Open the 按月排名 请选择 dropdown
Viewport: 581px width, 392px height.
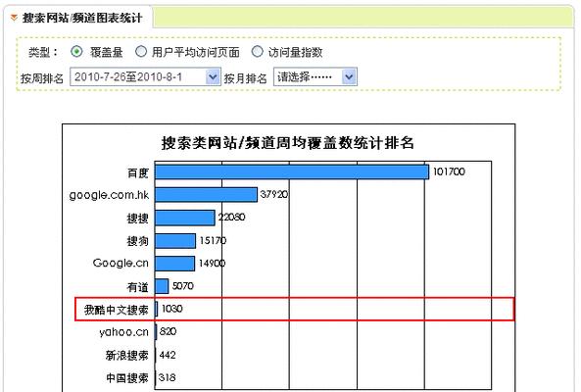[x=315, y=77]
